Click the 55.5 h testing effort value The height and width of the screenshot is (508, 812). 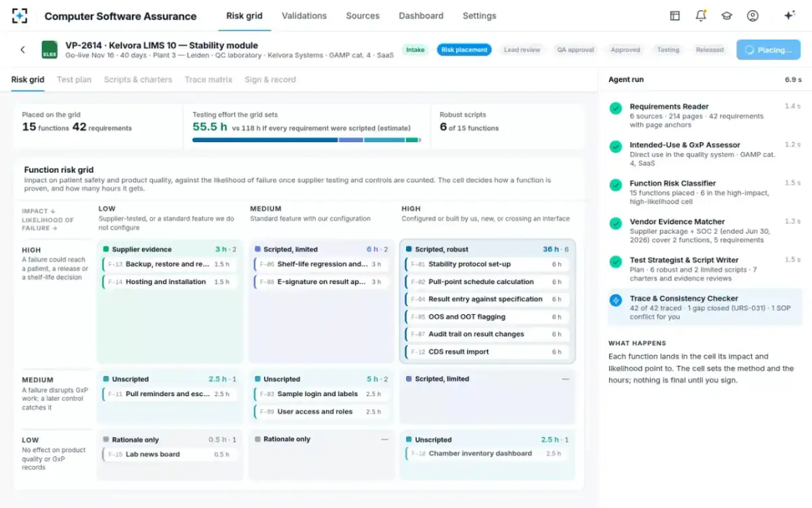click(x=210, y=127)
